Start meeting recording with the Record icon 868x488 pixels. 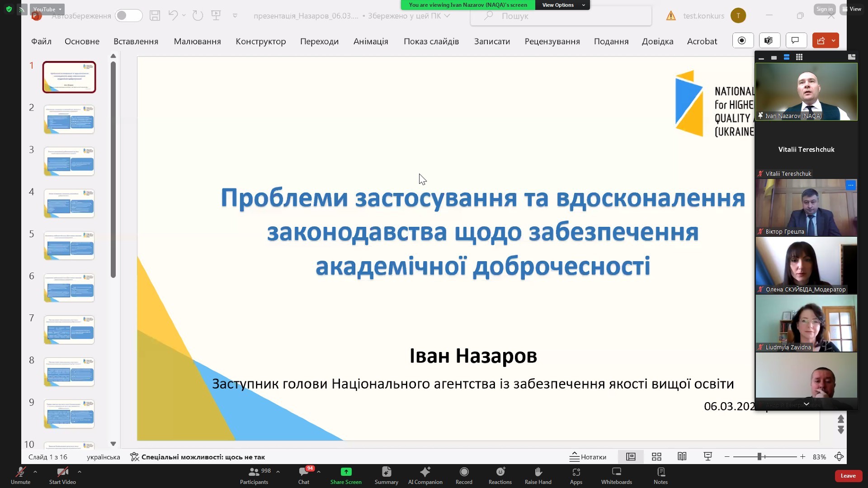coord(464,472)
